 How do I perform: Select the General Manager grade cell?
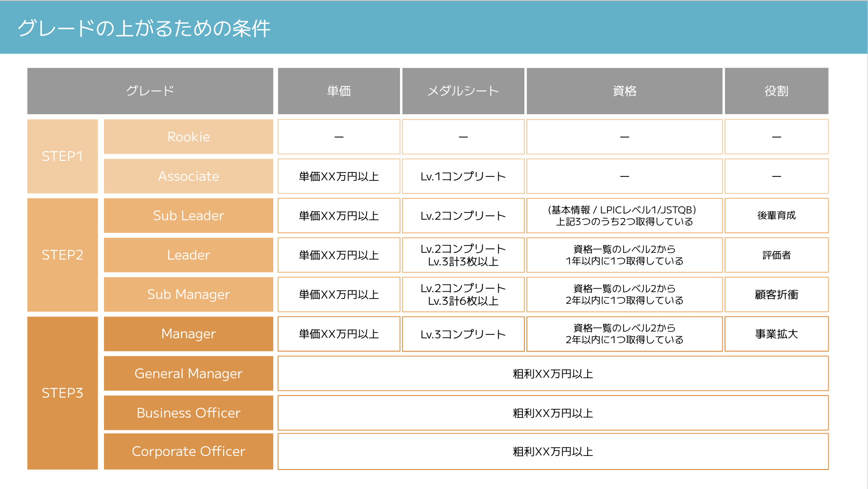click(x=189, y=373)
